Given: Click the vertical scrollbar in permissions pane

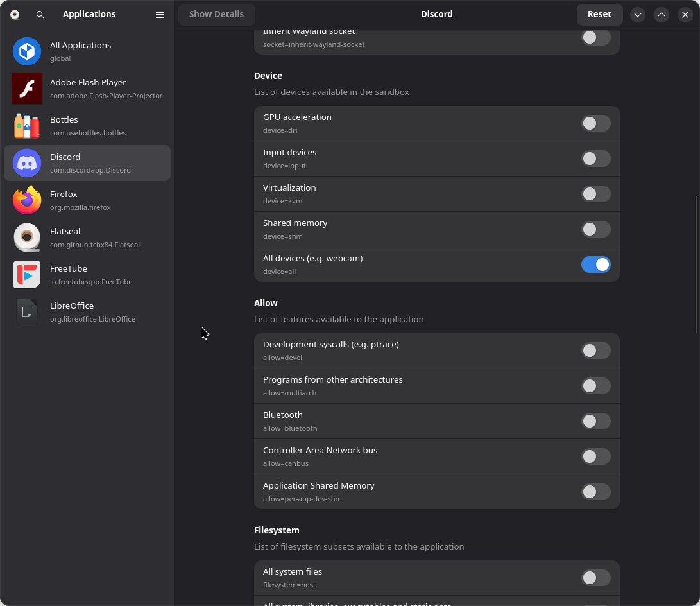Looking at the screenshot, I should pyautogui.click(x=696, y=264).
